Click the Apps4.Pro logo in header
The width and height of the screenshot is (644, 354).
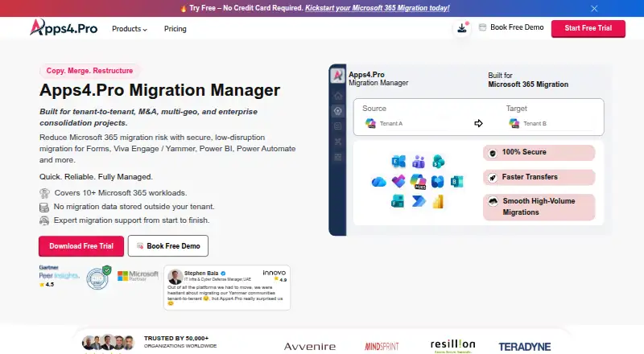[64, 27]
